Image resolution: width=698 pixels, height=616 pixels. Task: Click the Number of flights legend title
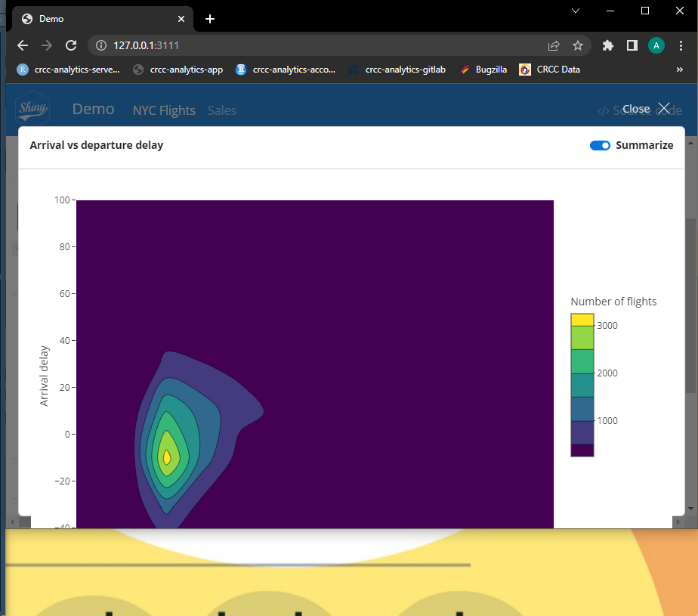point(613,302)
